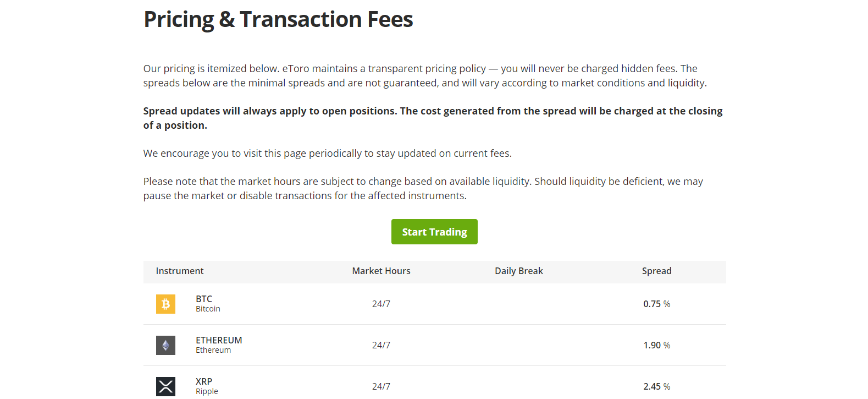Click the Start Trading button

coord(434,232)
